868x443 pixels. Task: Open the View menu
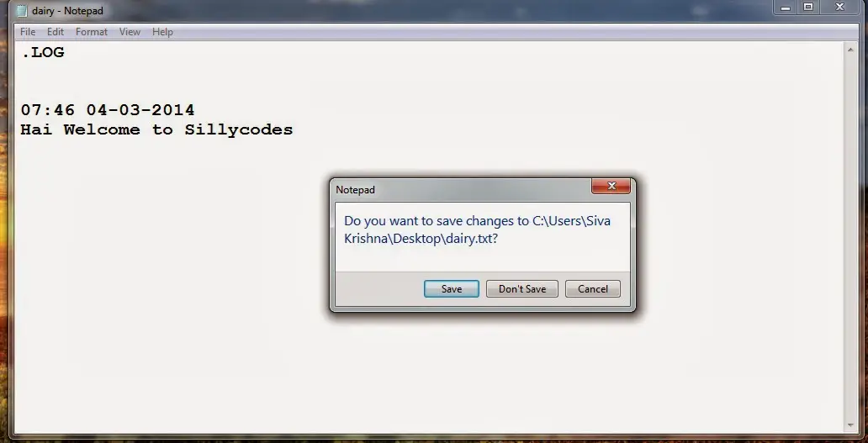(x=130, y=32)
